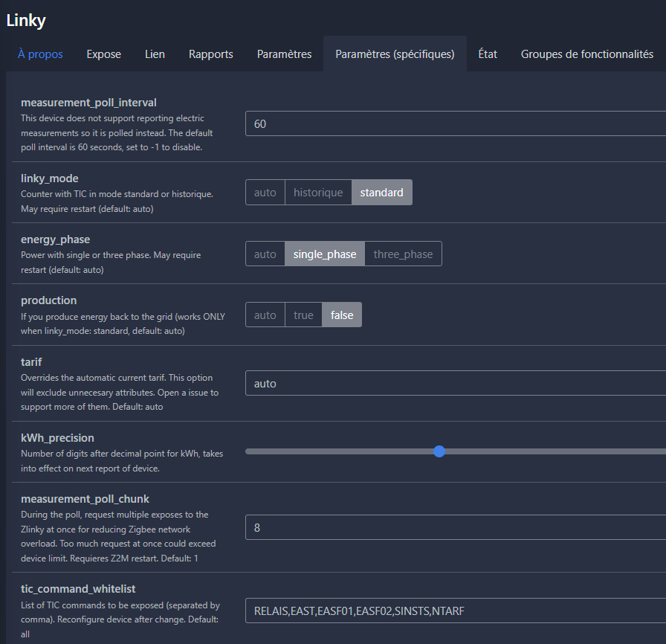Image resolution: width=666 pixels, height=644 pixels.
Task: Switch to Groupes de fonctionnalités tab
Action: (586, 54)
